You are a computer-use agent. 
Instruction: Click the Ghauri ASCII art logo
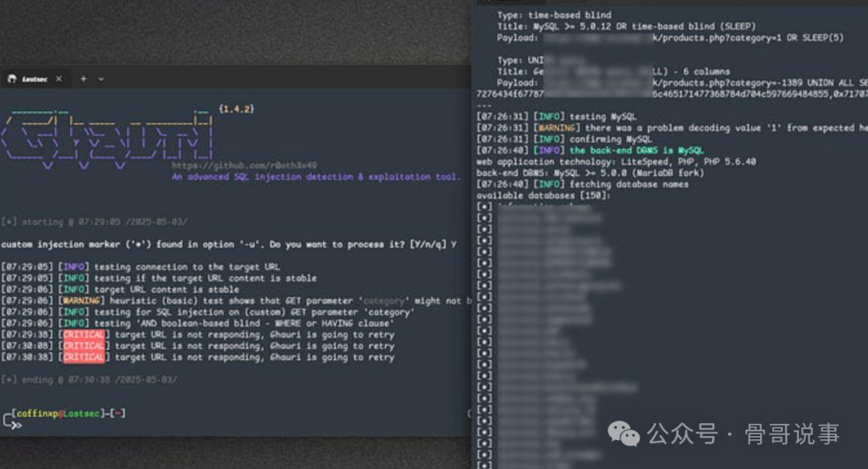coord(108,138)
